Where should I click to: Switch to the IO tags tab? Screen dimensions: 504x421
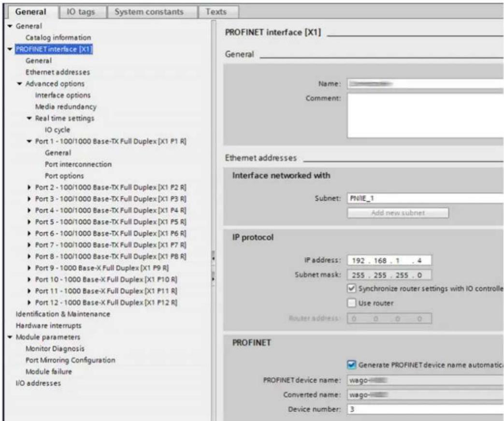80,12
